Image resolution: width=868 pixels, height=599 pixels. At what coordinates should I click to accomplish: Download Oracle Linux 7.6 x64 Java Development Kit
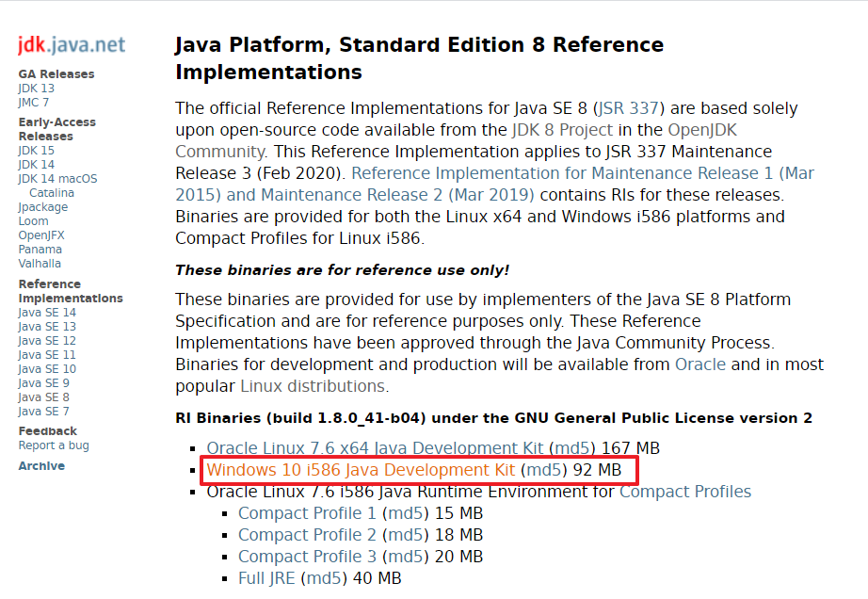pos(375,447)
